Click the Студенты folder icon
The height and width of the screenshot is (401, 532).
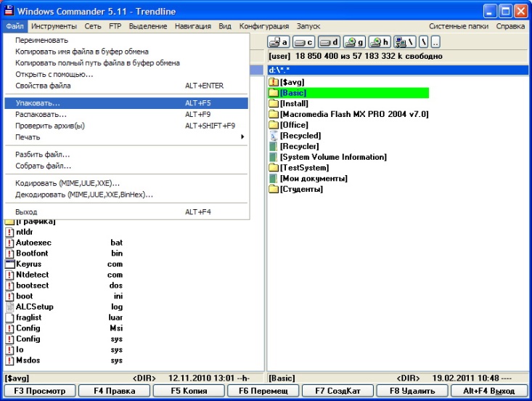coord(274,189)
